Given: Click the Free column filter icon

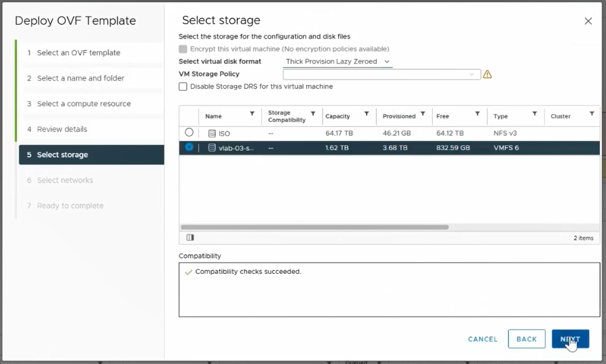Looking at the screenshot, I should 478,114.
